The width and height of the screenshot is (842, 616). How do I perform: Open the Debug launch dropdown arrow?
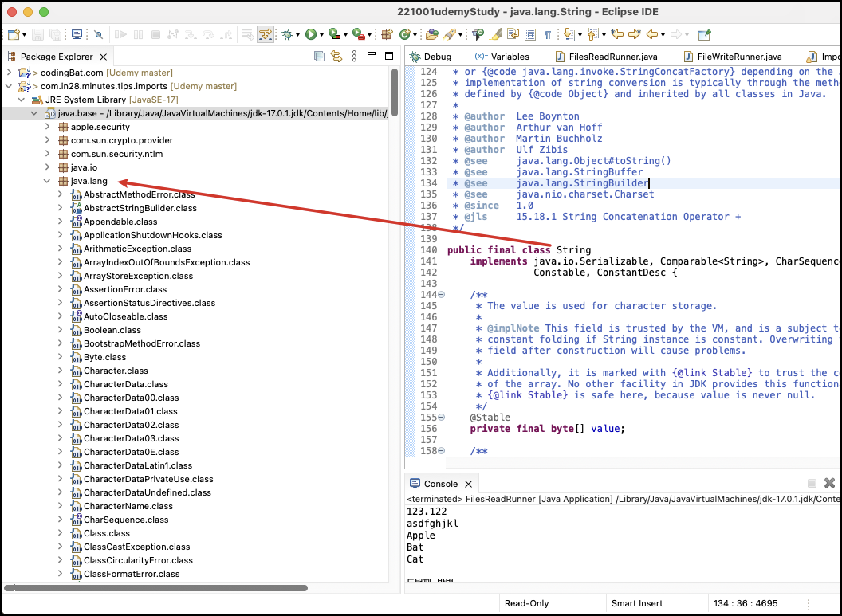click(x=298, y=35)
